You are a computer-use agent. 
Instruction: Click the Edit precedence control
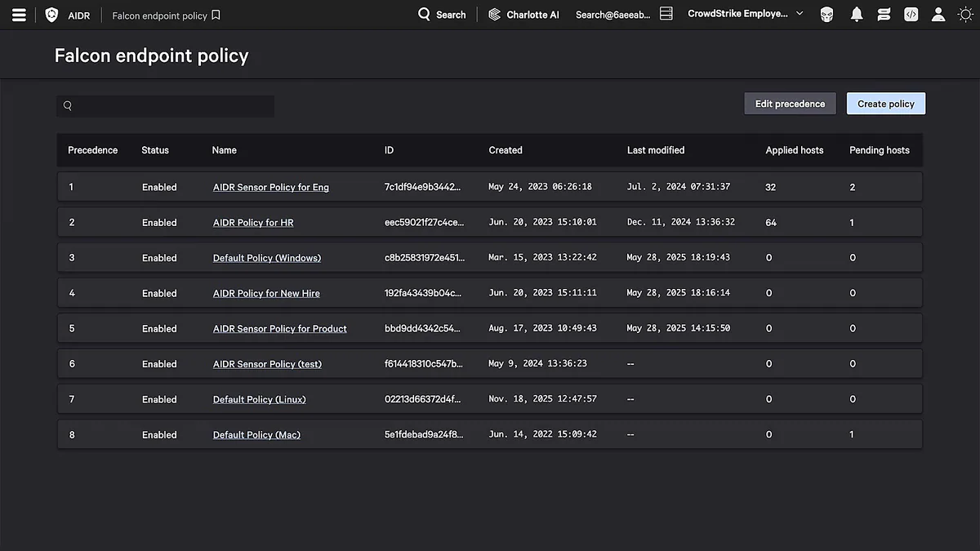click(x=789, y=103)
